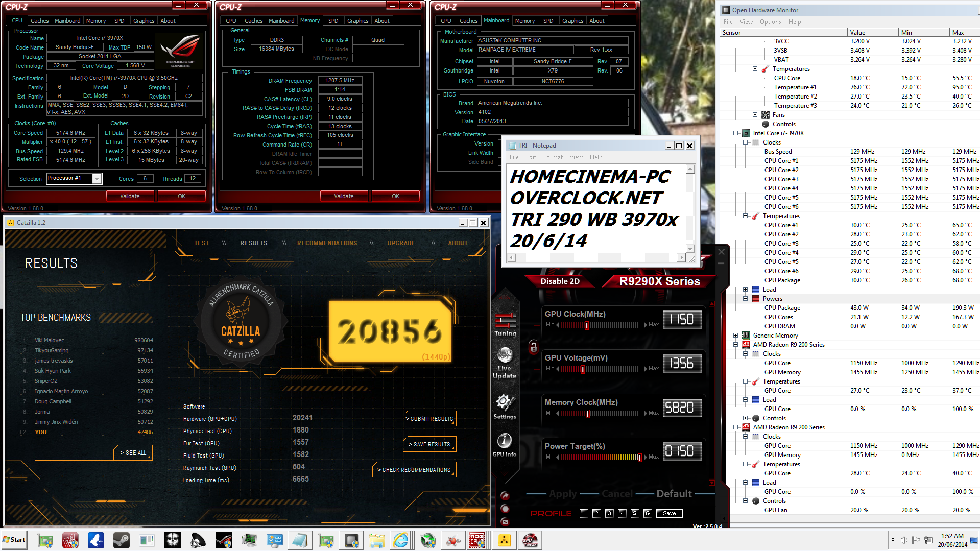Select GPU Tweak profile G
This screenshot has width=980, height=551.
click(648, 514)
